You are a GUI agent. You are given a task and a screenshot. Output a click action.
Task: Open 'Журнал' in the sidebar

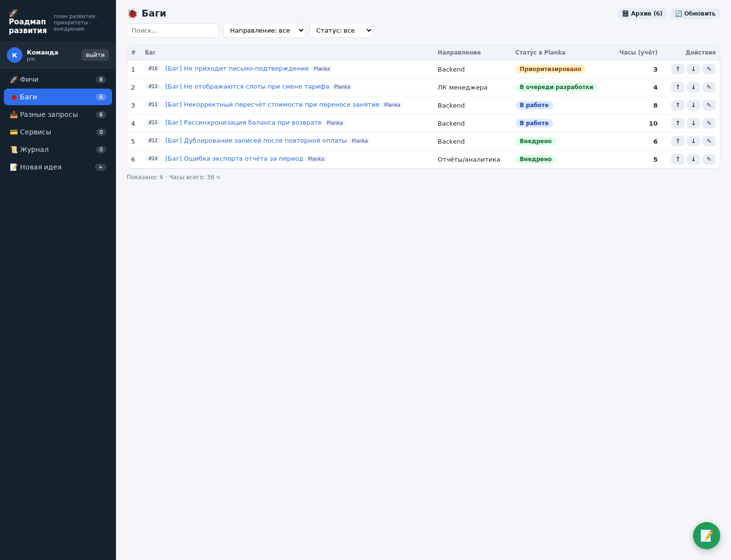[58, 149]
